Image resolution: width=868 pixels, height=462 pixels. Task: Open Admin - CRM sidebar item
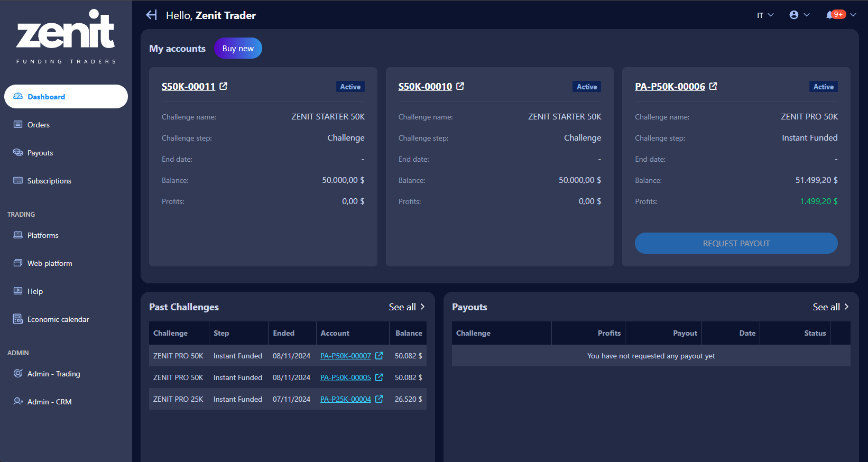pyautogui.click(x=49, y=402)
